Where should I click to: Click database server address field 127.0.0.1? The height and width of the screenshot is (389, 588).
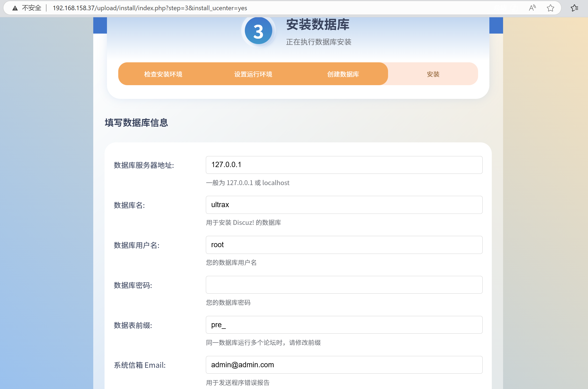point(344,165)
